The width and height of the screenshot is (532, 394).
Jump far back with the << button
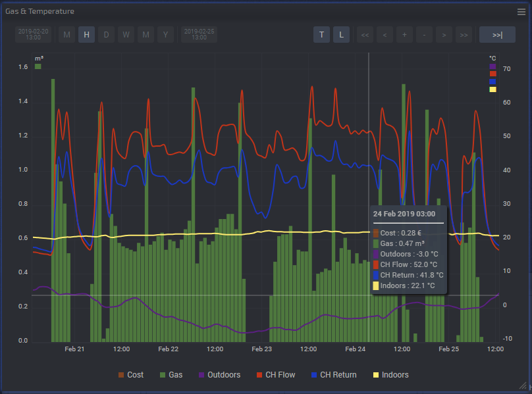365,35
